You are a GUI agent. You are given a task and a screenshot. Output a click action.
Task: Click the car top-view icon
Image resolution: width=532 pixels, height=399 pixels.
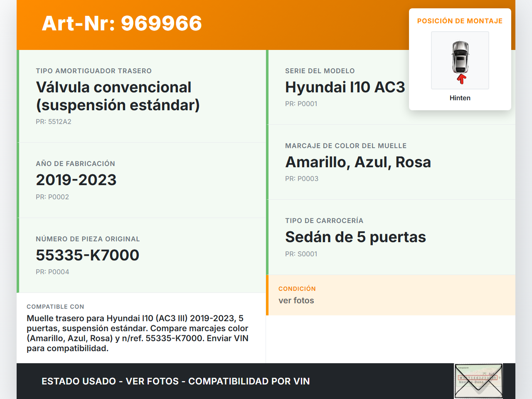[x=460, y=57]
